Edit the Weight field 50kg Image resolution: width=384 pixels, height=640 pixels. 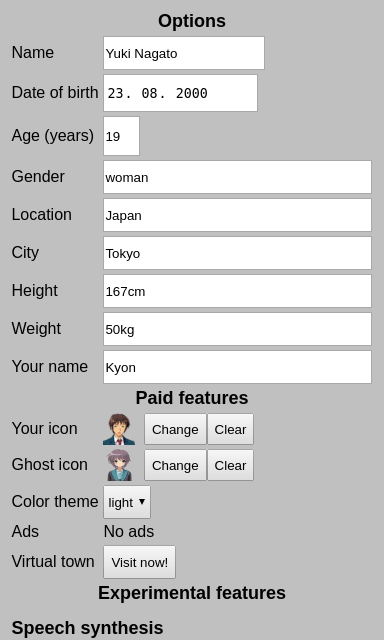tap(237, 329)
